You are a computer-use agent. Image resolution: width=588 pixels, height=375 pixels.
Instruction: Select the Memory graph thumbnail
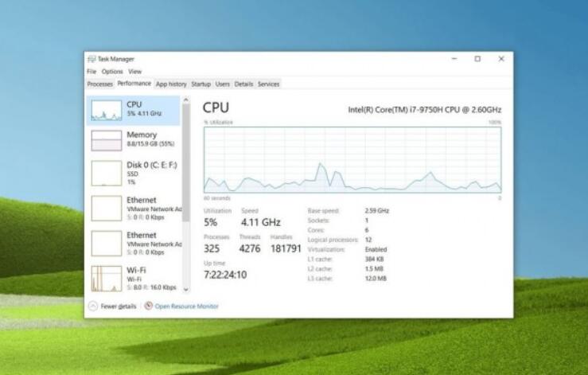click(x=107, y=140)
